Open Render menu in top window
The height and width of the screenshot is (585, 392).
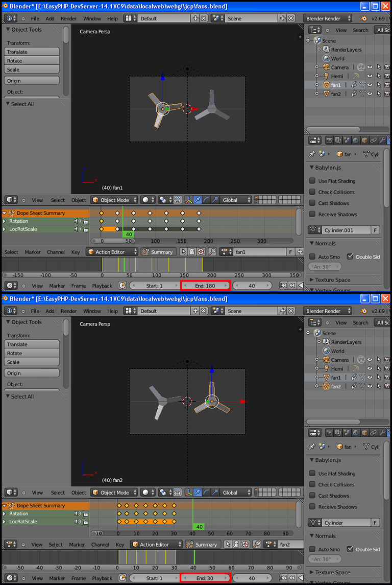pos(68,19)
